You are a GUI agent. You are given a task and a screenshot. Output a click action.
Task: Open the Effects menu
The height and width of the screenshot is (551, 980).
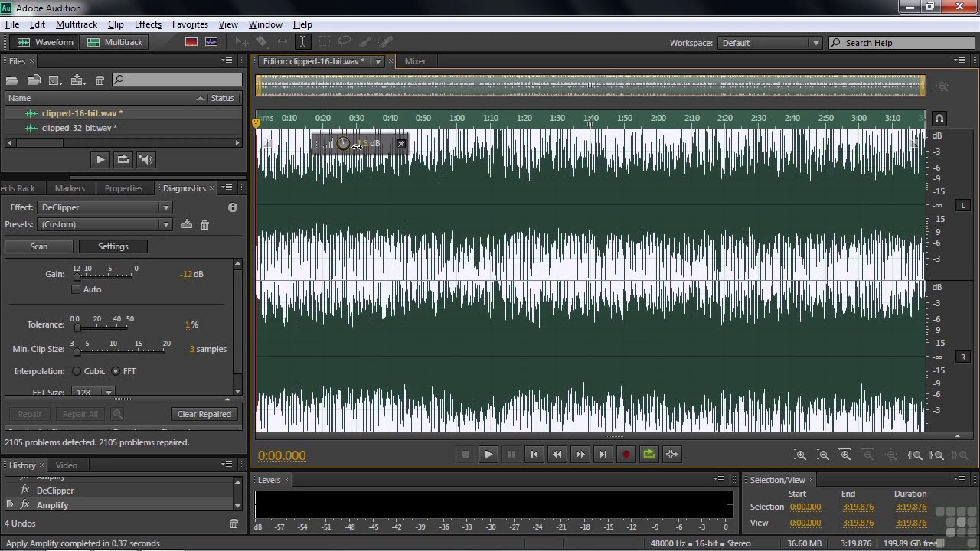click(x=148, y=24)
